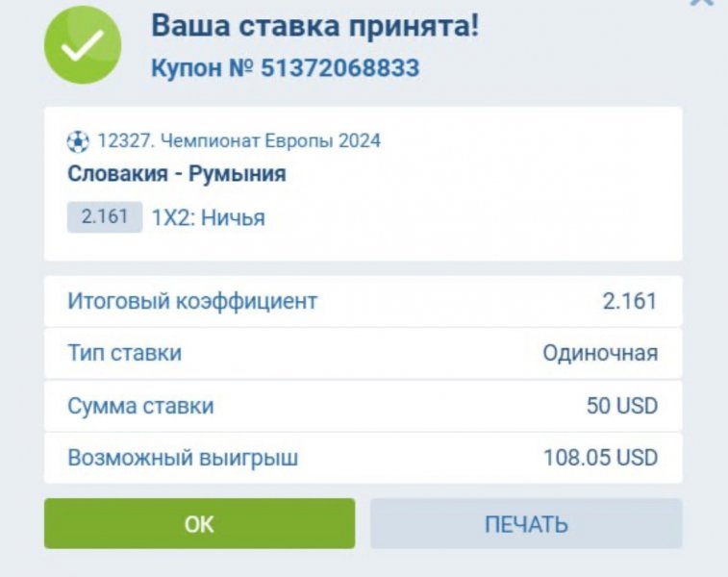This screenshot has width=728, height=577.
Task: Click the event ID 12327
Action: (124, 141)
